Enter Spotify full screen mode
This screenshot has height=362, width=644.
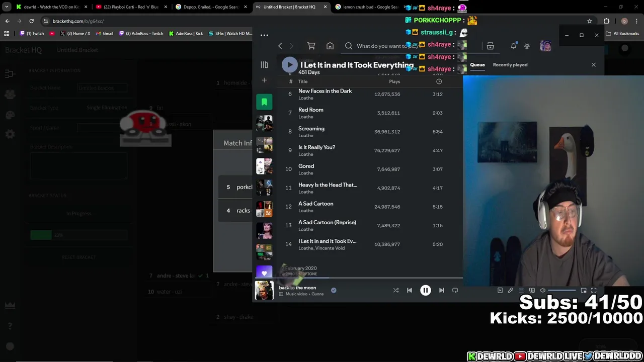tap(594, 290)
